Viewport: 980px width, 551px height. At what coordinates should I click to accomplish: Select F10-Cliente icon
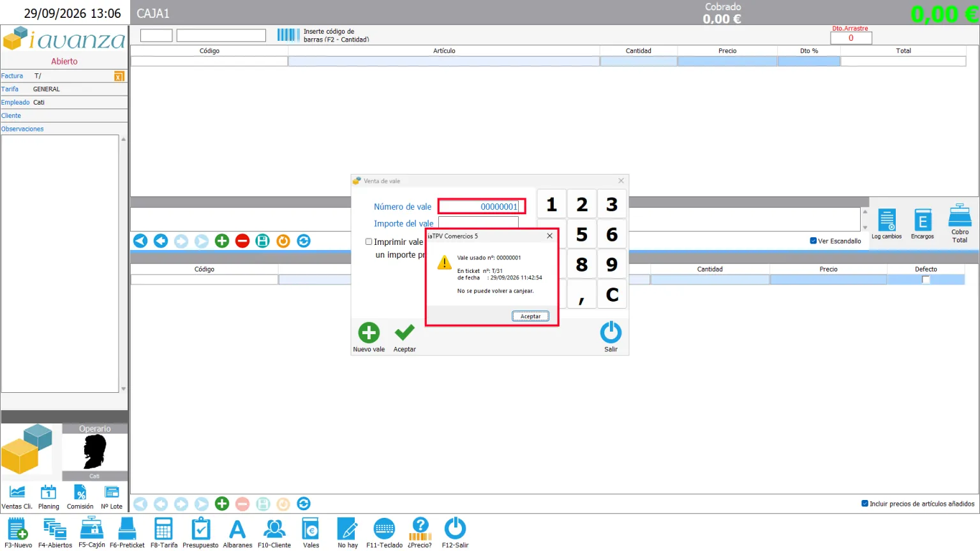[x=274, y=529]
